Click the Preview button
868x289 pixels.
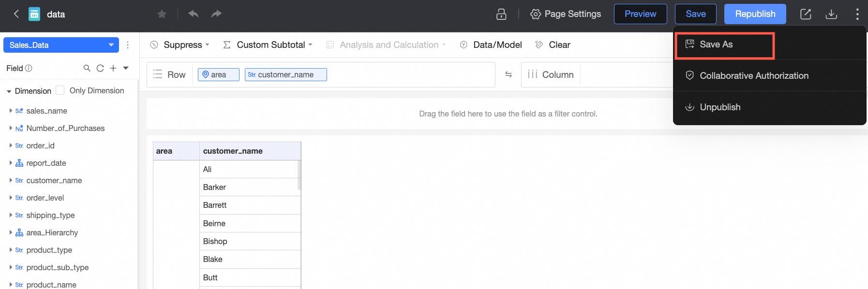640,14
